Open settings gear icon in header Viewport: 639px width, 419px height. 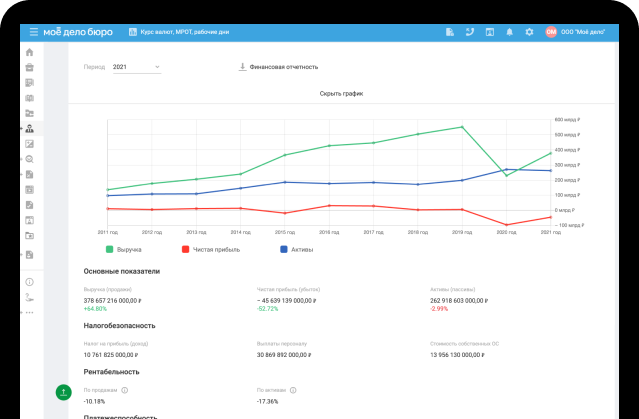pos(529,32)
